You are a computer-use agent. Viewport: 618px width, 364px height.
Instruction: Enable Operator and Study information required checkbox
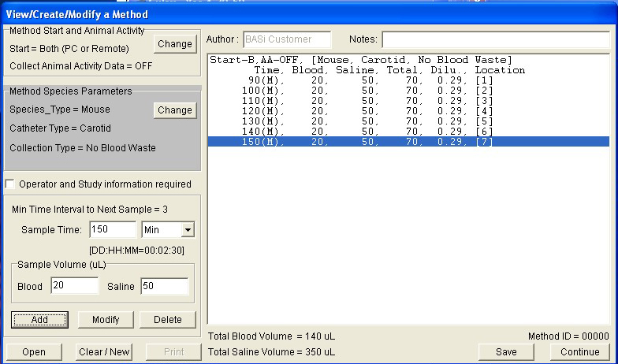tap(10, 184)
